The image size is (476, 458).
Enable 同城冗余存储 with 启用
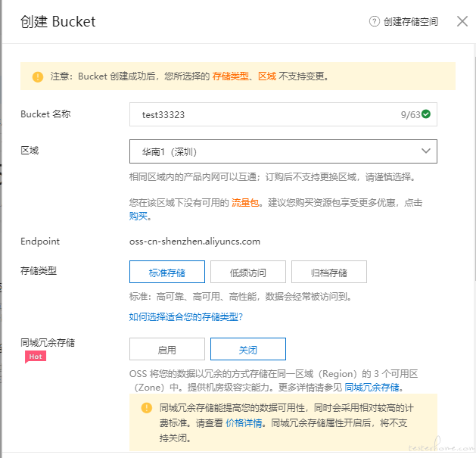(167, 349)
